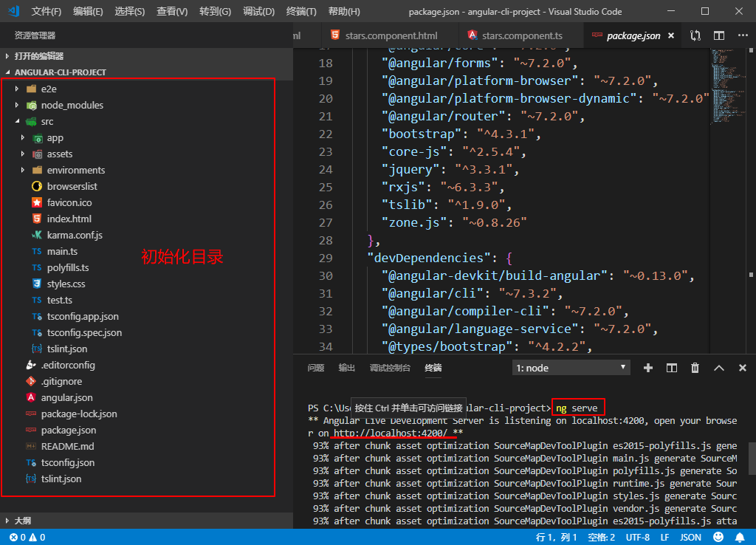Viewport: 756px width, 545px height.
Task: Open favicon.ico file
Action: pos(69,202)
